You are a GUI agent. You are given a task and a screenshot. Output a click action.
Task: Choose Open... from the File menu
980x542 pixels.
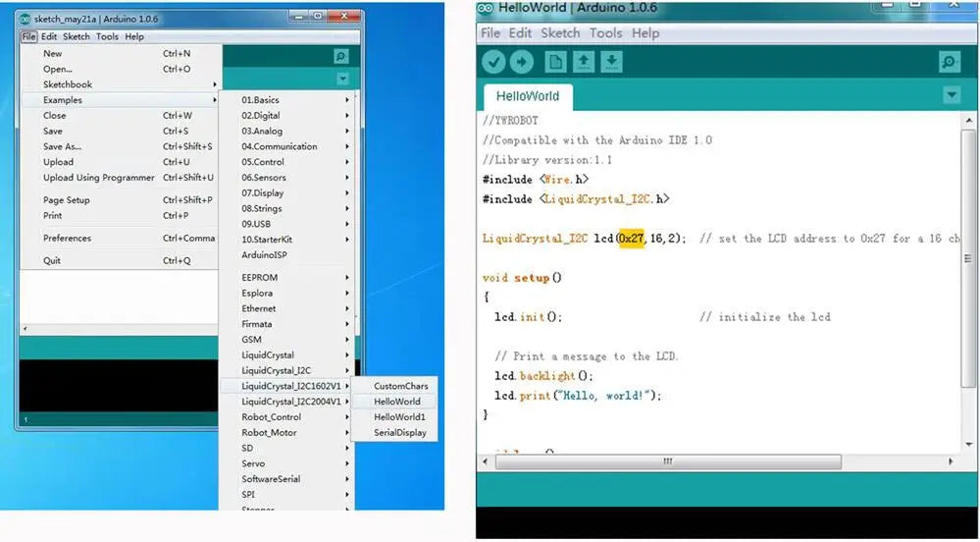pos(120,69)
